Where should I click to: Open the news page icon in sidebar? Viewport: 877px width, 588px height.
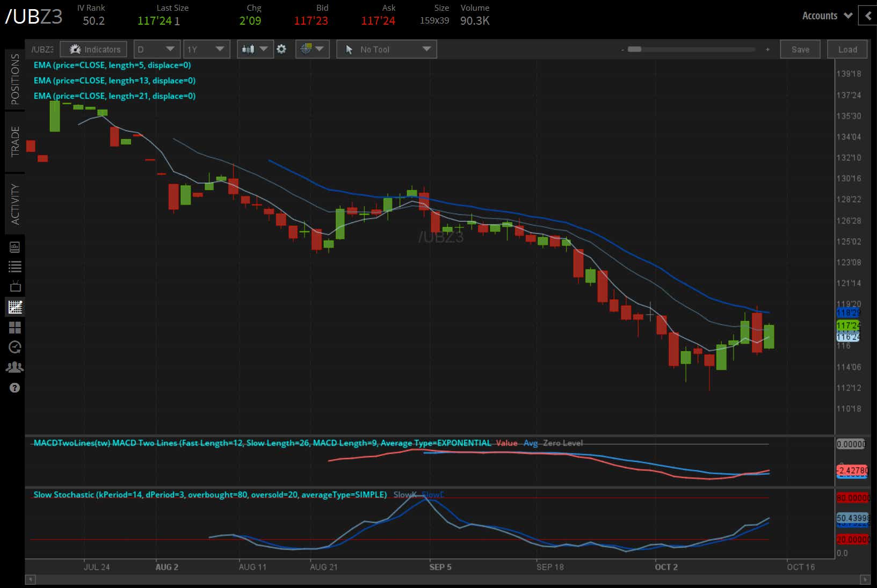coord(15,247)
